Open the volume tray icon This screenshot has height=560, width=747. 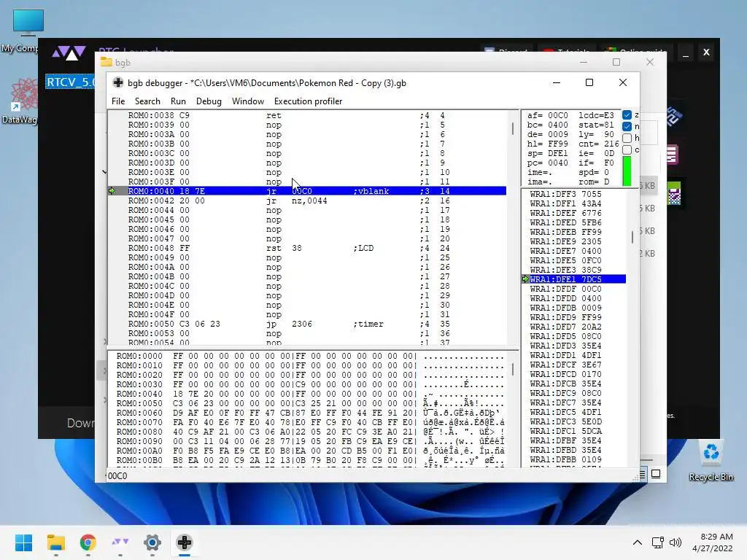point(676,542)
